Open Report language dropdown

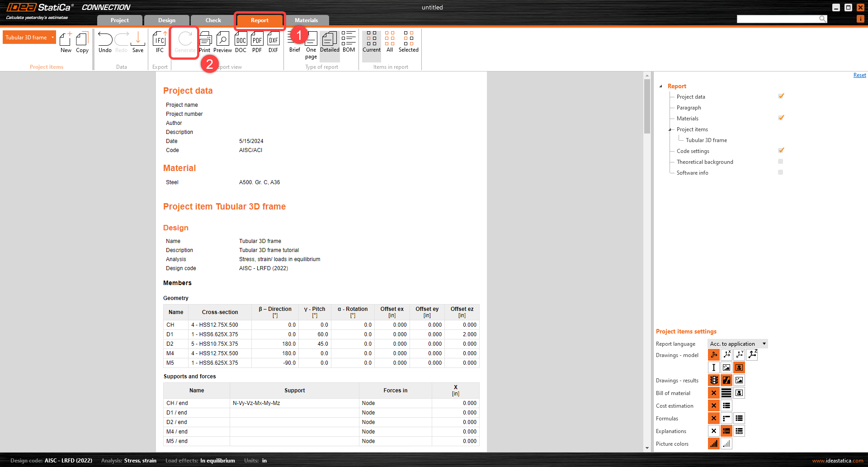(x=737, y=344)
